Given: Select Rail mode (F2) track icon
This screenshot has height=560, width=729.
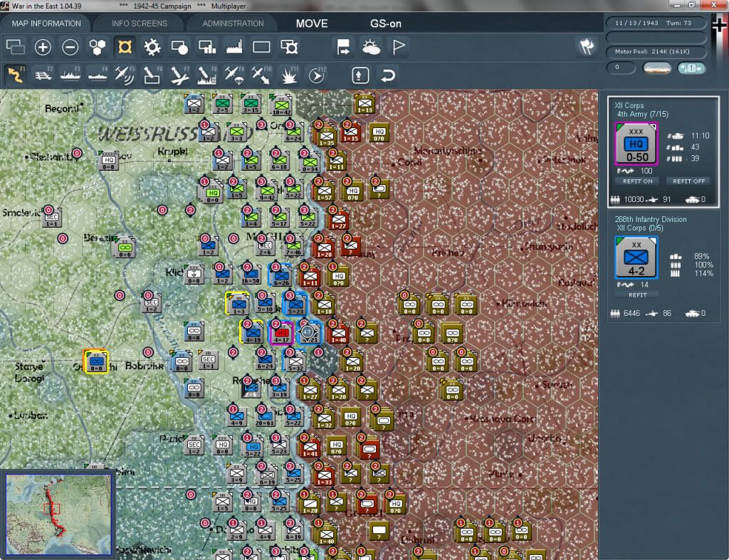Looking at the screenshot, I should point(43,75).
